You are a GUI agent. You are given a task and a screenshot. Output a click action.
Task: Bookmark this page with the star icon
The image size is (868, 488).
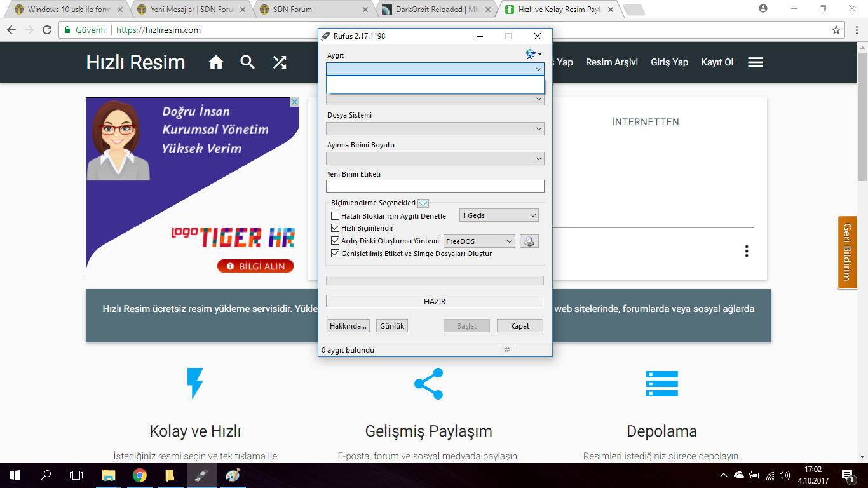[x=836, y=30]
